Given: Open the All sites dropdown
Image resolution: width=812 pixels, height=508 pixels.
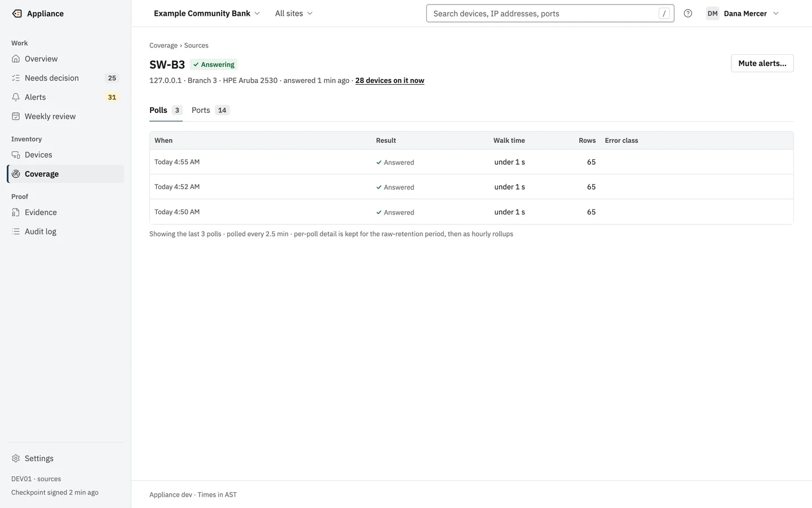Looking at the screenshot, I should (294, 14).
